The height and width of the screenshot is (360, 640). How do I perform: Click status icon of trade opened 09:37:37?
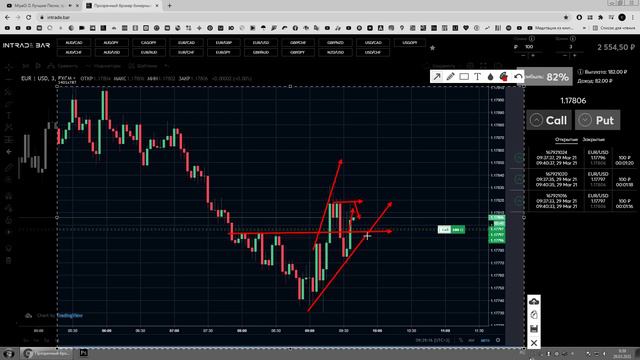click(519, 158)
